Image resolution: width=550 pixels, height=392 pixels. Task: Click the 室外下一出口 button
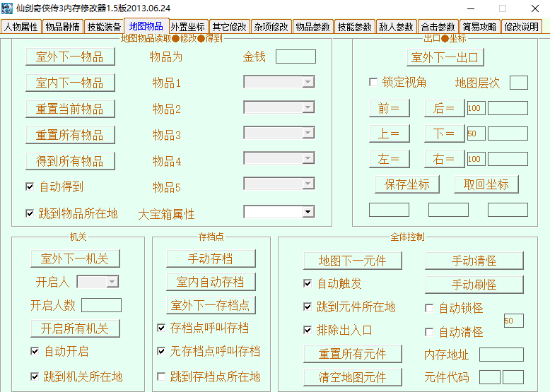tap(445, 57)
